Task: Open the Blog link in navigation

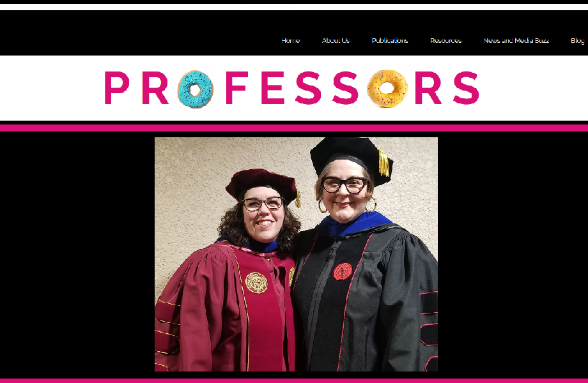Action: tap(578, 40)
